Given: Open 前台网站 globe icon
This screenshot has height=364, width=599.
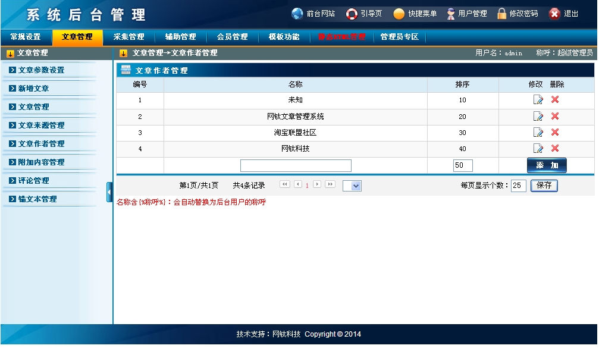Looking at the screenshot, I should coord(297,14).
